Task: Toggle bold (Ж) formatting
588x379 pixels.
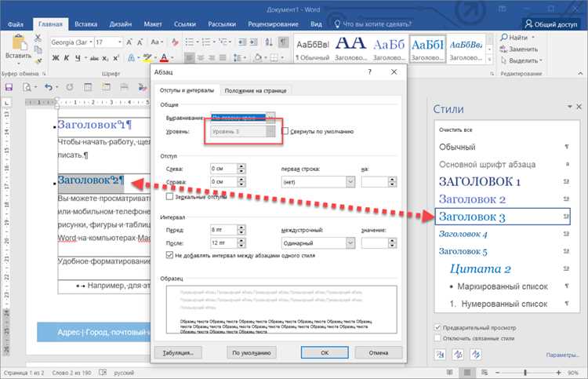Action: [x=56, y=58]
